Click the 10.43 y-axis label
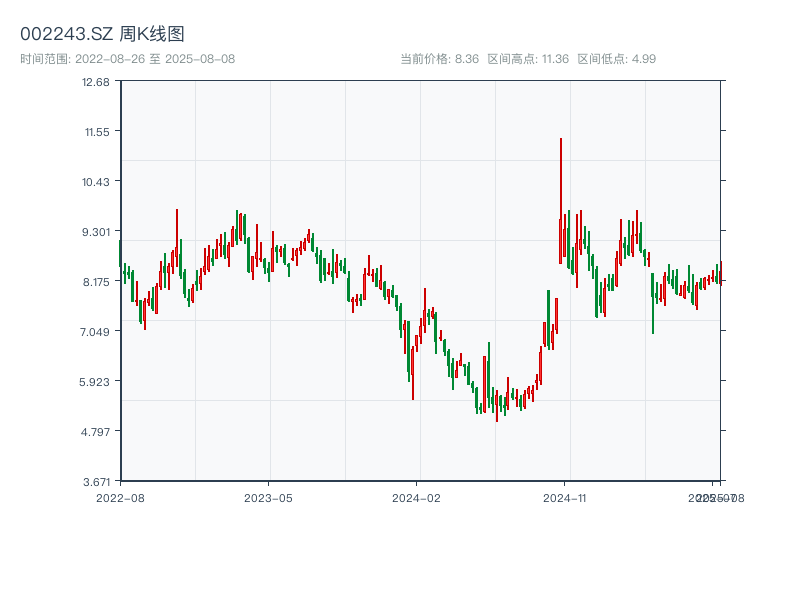Screen dimensions: 800x600 click(96, 181)
